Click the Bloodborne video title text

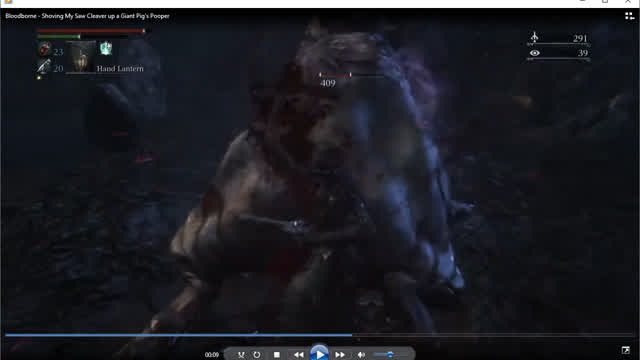click(x=87, y=16)
